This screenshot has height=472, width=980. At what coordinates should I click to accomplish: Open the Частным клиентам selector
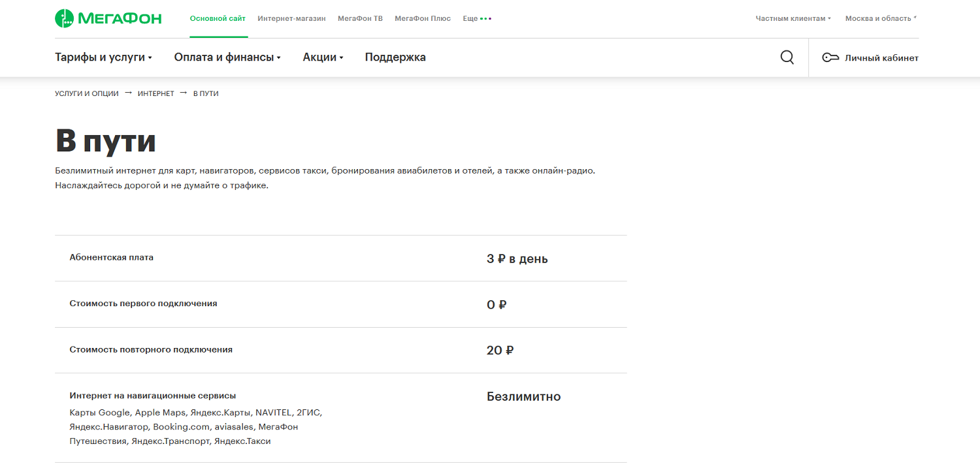click(x=793, y=18)
